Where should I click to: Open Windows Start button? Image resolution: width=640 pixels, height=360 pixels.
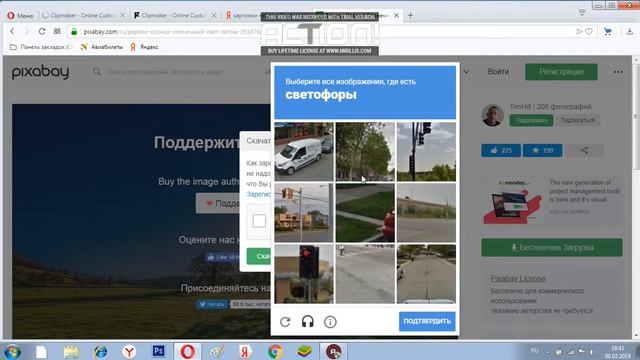tap(13, 351)
